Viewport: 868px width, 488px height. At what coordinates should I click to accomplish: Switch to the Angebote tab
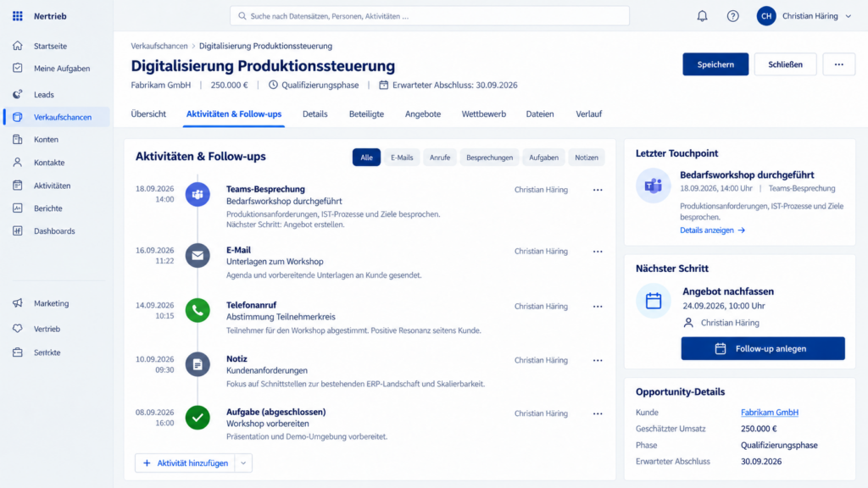(423, 114)
